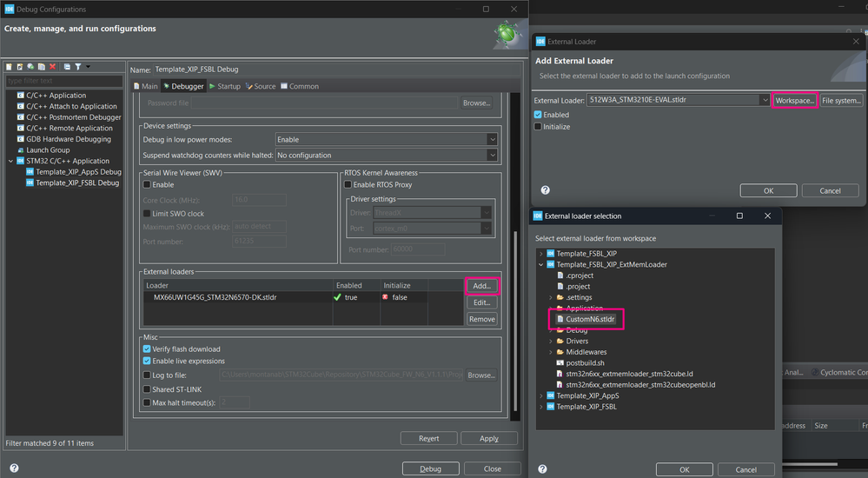
Task: Click the help icon in Debug Configurations
Action: pyautogui.click(x=15, y=468)
